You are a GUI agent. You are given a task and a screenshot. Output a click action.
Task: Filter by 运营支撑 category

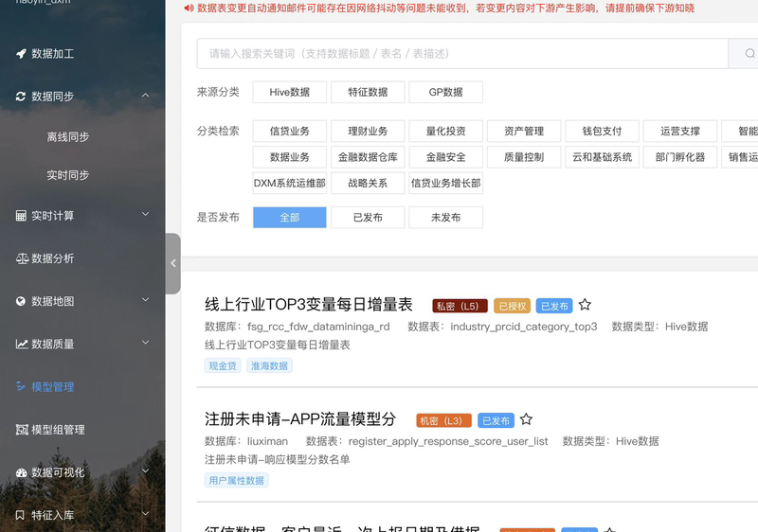click(x=680, y=131)
